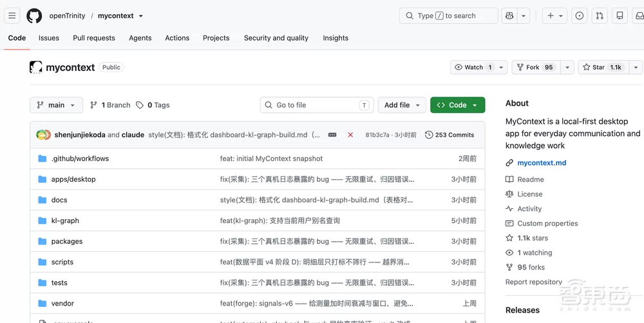This screenshot has width=644, height=323.
Task: Open pull requests icon in header
Action: (x=600, y=15)
